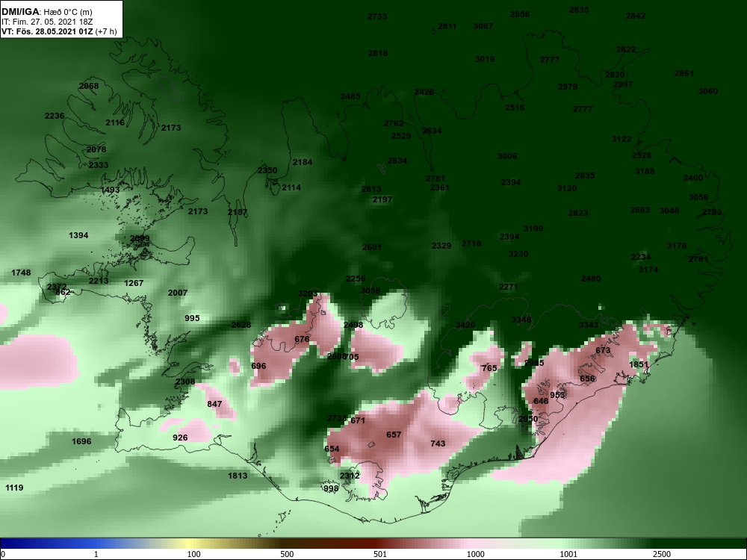The image size is (747, 560).
Task: Click the map value 3176
Action: pyautogui.click(x=677, y=246)
